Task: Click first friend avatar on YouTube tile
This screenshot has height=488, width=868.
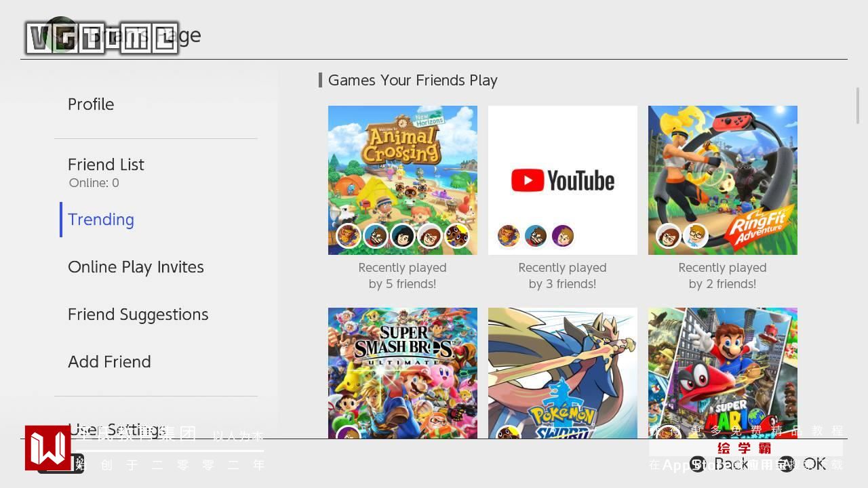Action: tap(509, 236)
